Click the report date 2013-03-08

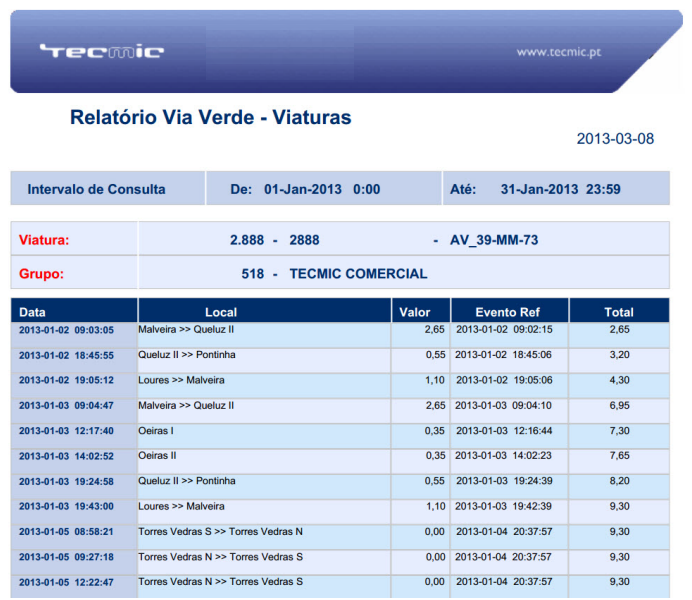(x=615, y=139)
